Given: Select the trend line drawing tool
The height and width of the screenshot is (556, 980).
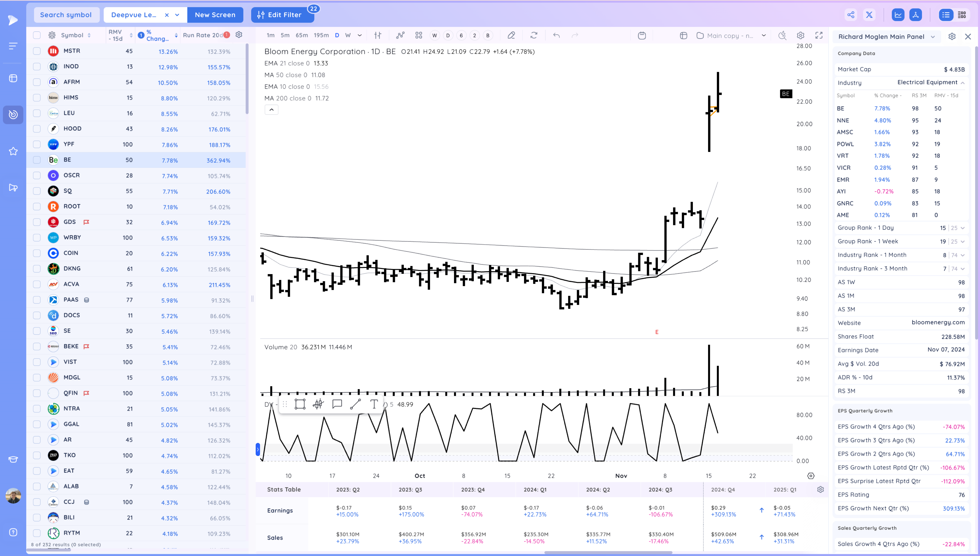Looking at the screenshot, I should (x=355, y=404).
